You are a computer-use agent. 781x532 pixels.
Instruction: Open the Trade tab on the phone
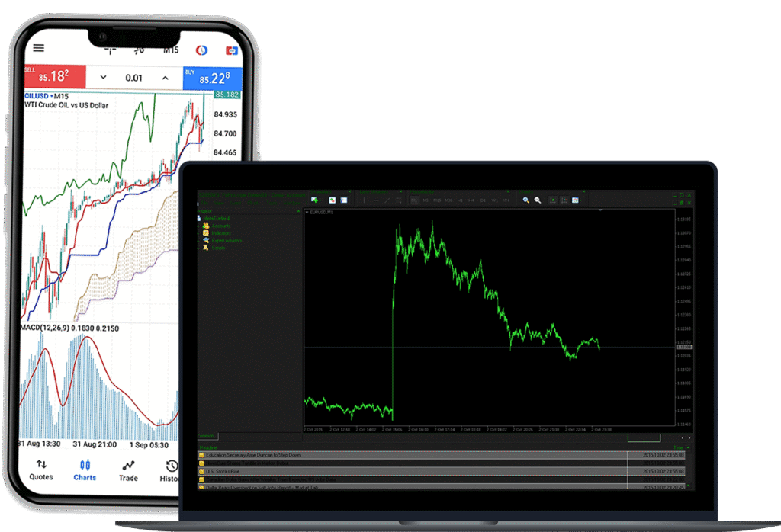pyautogui.click(x=128, y=471)
